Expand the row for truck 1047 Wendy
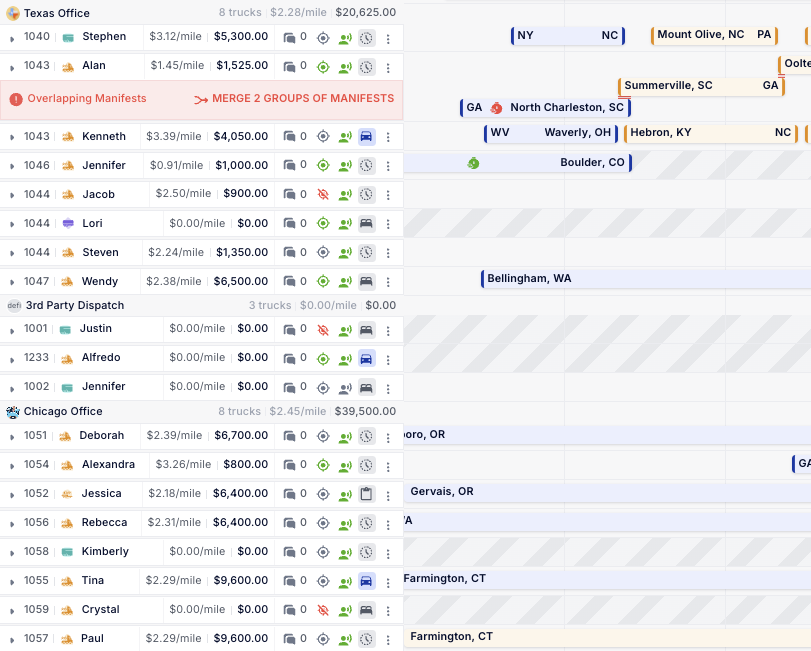811x651 pixels. click(12, 283)
